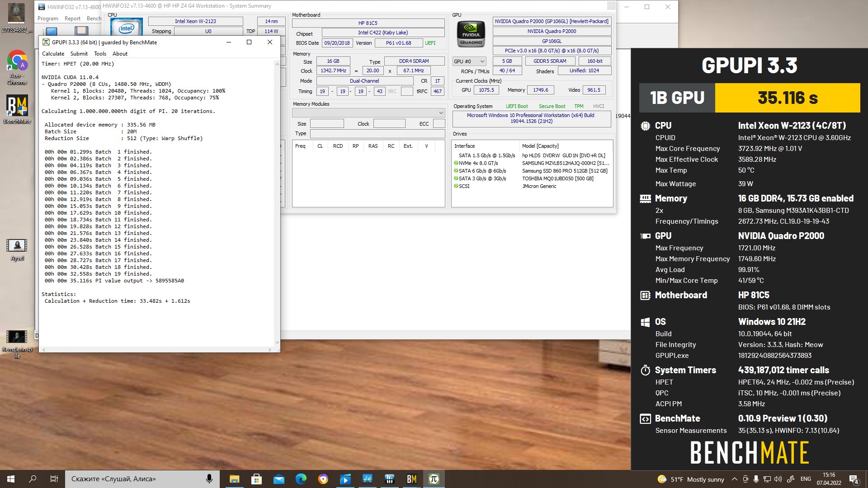Click the Intel CPU logo in System Summary
868x488 pixels.
[x=127, y=27]
